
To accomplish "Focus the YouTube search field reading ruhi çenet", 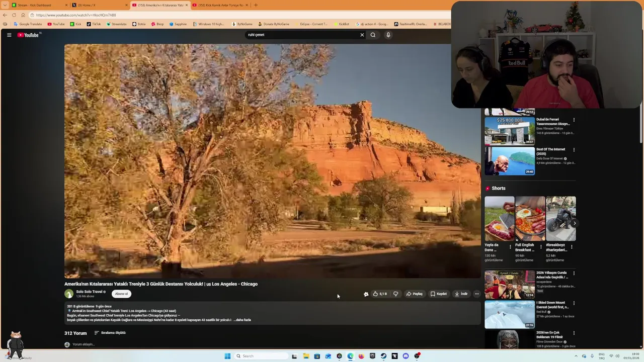I will tap(302, 35).
